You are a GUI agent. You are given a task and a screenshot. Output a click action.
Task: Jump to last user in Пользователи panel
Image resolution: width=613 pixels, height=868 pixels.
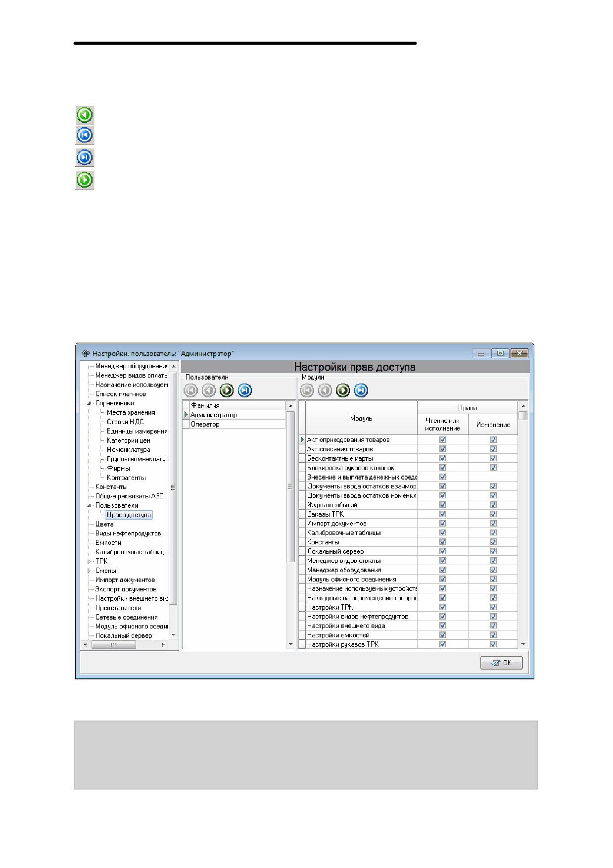[245, 390]
